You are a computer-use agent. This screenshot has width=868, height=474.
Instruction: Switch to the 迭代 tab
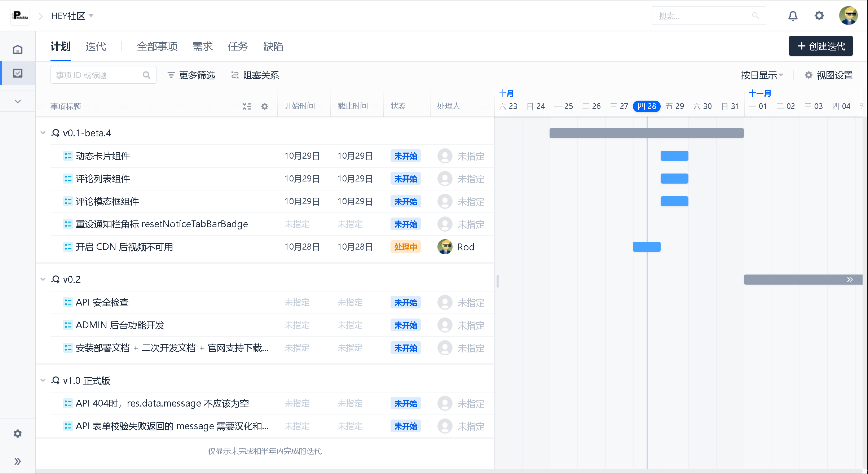96,47
